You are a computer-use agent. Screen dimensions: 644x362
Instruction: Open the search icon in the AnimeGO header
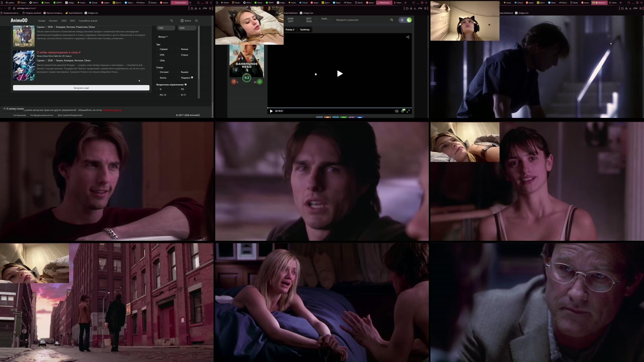coord(172,21)
